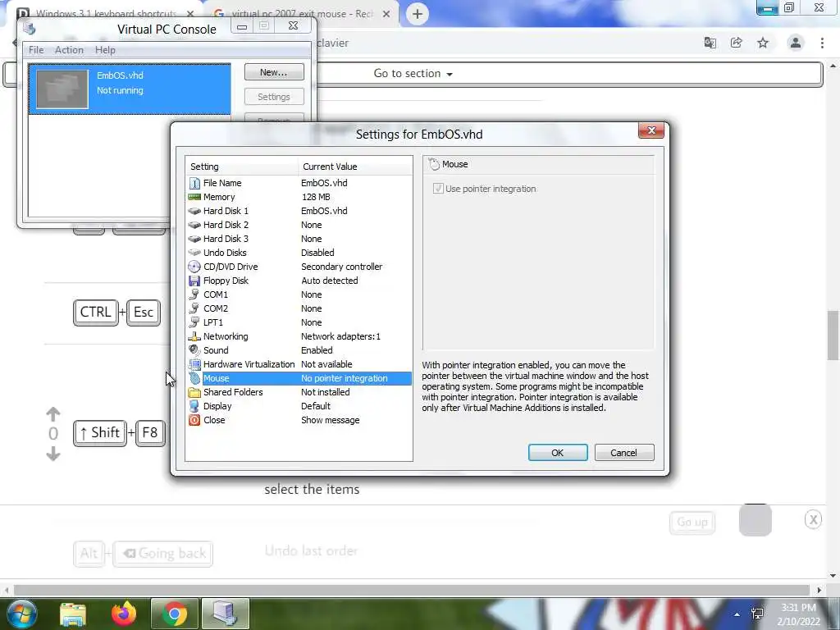Viewport: 840px width, 630px height.
Task: Open Firefox from taskbar
Action: (x=124, y=614)
